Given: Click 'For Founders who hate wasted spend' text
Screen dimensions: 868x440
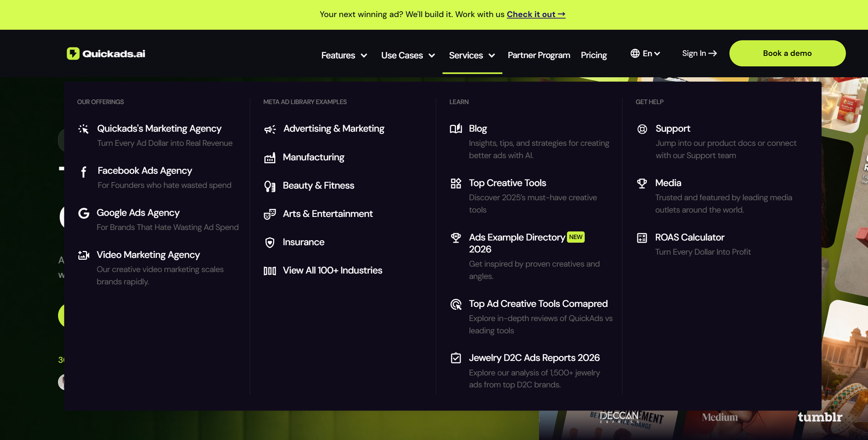Looking at the screenshot, I should (x=164, y=185).
